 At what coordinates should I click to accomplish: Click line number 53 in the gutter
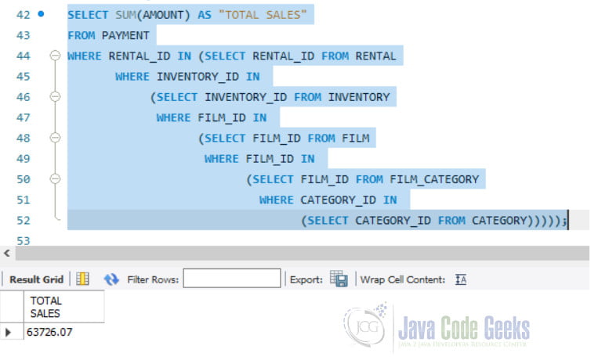pos(23,240)
